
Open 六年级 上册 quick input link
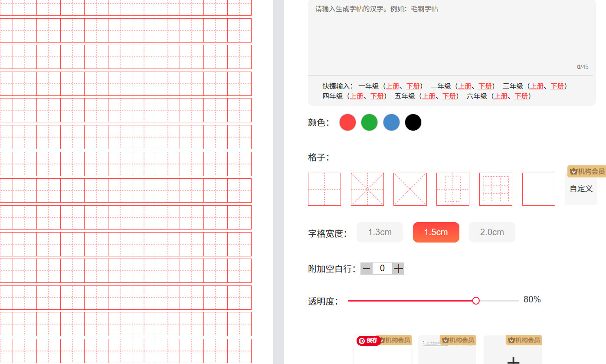(501, 96)
